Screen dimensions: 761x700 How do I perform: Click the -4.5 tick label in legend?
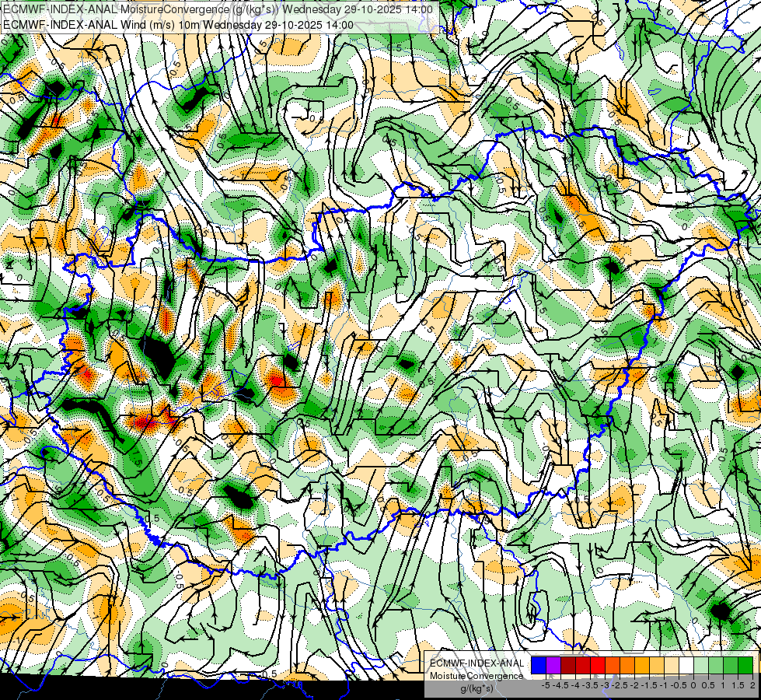[561, 685]
